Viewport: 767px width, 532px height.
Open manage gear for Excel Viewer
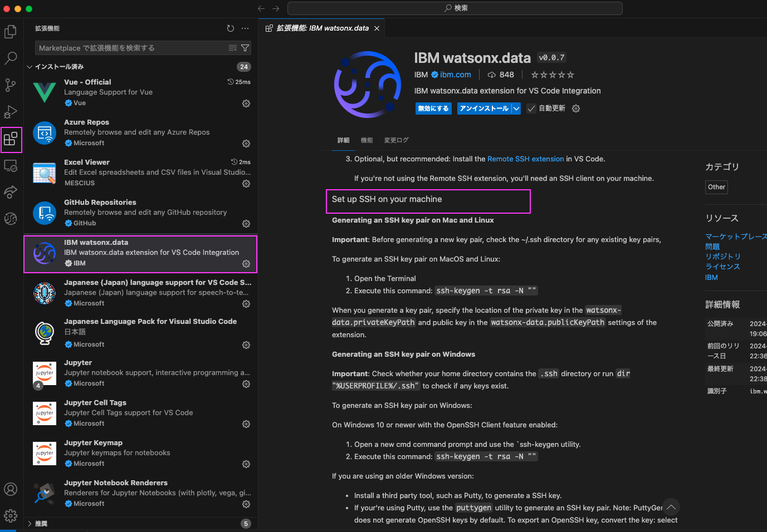click(x=246, y=184)
